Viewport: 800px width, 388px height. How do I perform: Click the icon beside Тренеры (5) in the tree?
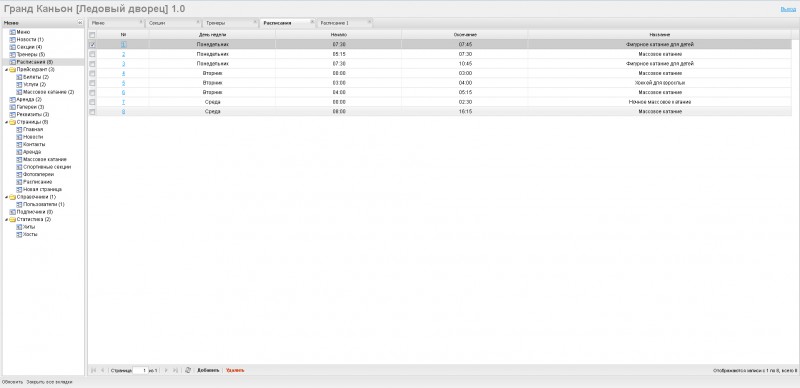(13, 54)
